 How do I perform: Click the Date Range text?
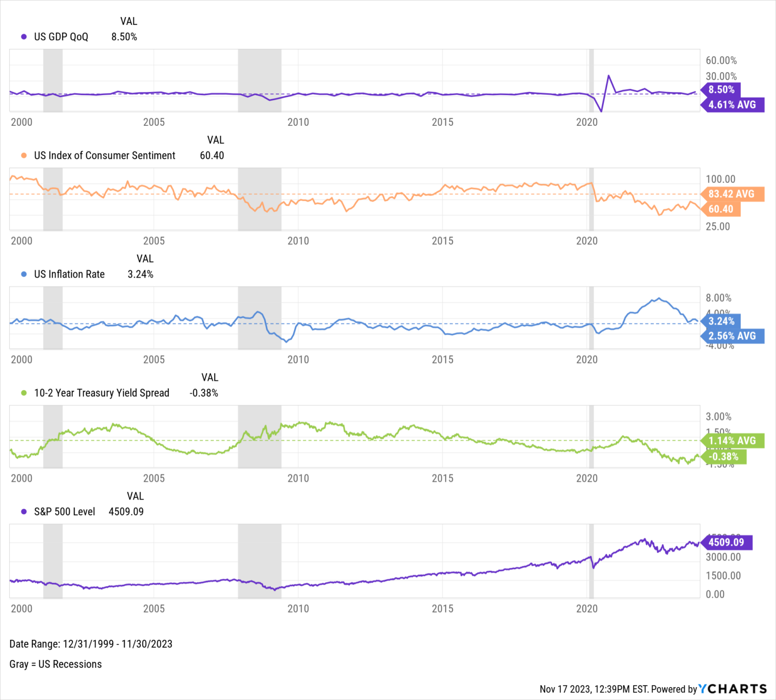[91, 644]
